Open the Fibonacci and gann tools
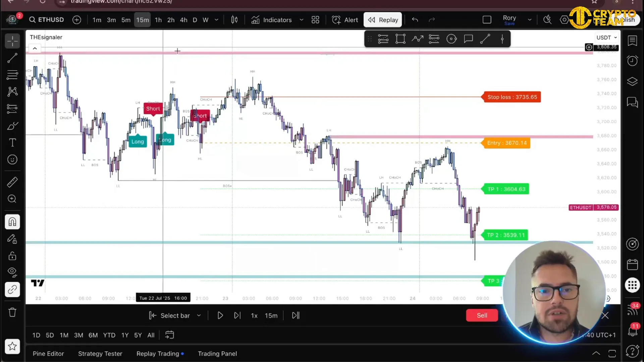 (x=12, y=75)
